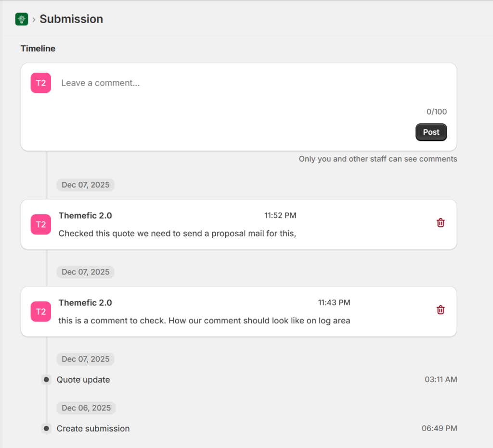
Task: Click the timeline dot beside Create submission
Action: [x=46, y=428]
